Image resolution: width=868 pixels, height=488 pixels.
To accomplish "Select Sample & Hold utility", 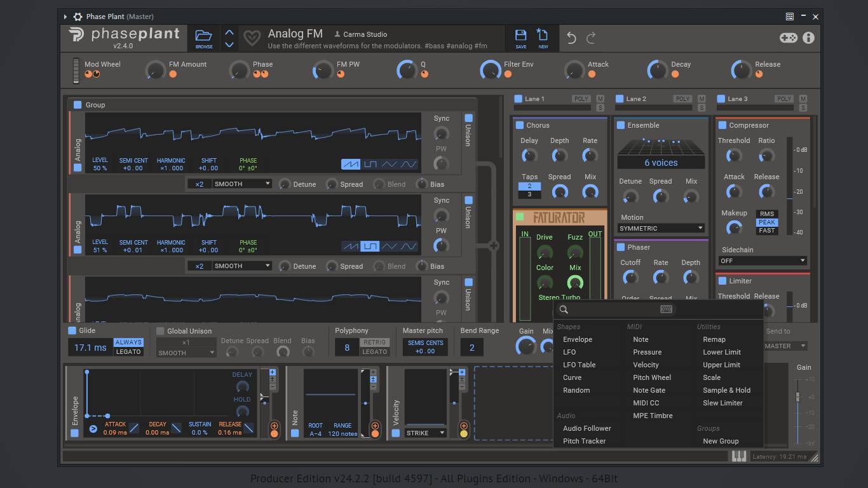I will (726, 390).
